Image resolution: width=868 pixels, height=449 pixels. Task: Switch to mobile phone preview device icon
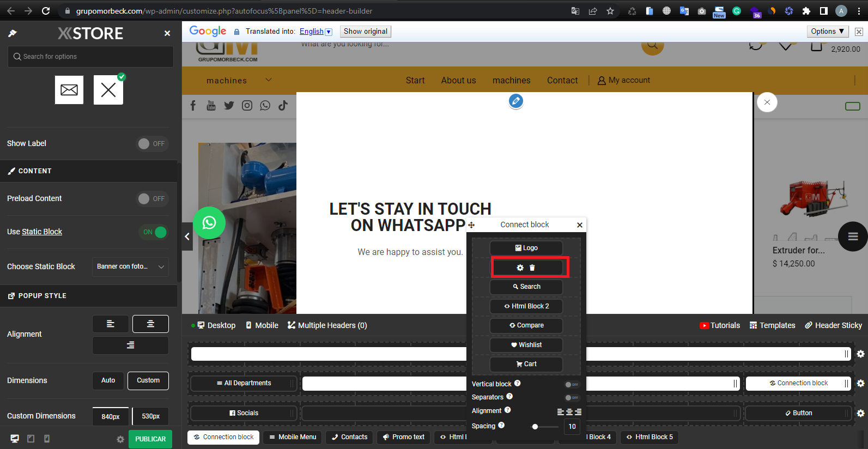coord(47,439)
